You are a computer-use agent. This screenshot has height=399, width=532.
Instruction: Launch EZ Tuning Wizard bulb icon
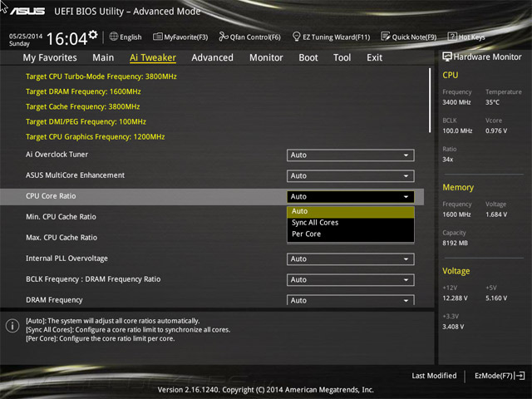[x=296, y=37]
